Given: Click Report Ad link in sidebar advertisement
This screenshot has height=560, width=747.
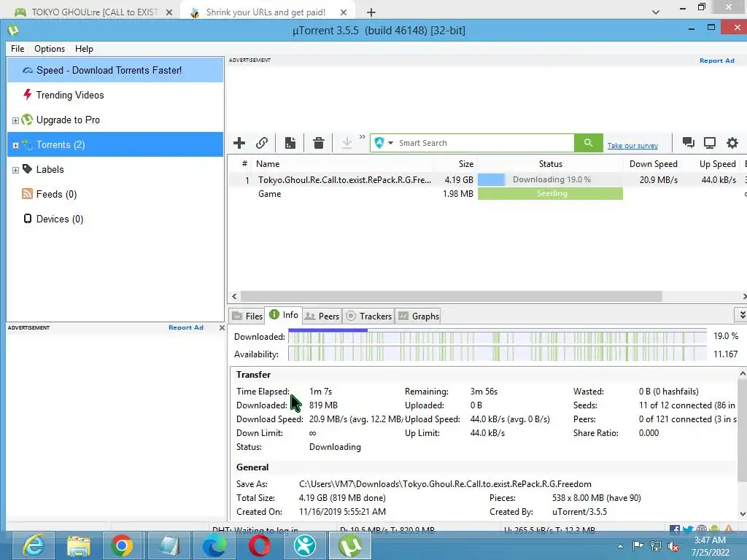Looking at the screenshot, I should pos(186,327).
